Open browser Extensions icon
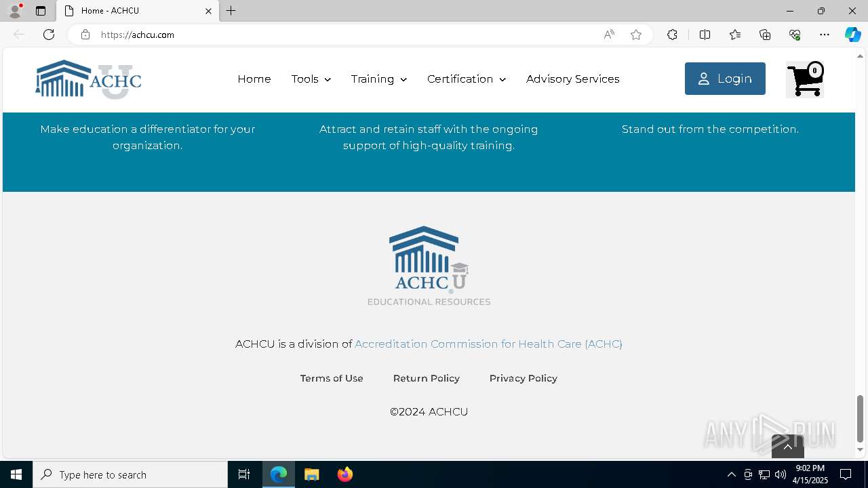Viewport: 868px width, 488px height. tap(672, 35)
